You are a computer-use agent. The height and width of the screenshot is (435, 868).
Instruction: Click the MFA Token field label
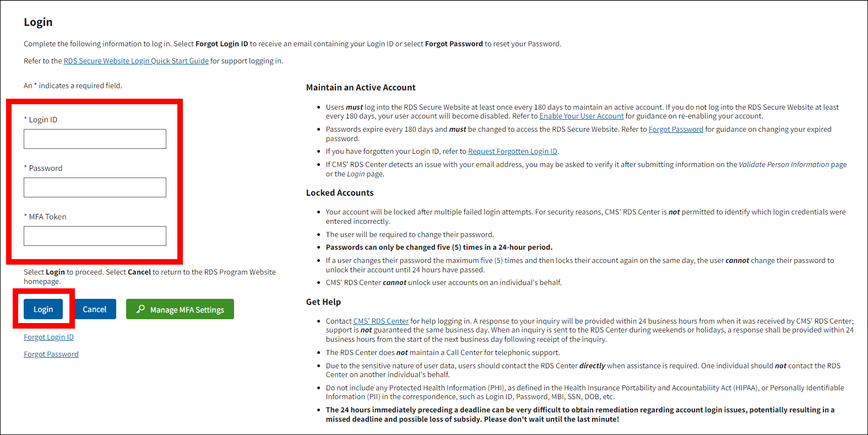point(47,217)
